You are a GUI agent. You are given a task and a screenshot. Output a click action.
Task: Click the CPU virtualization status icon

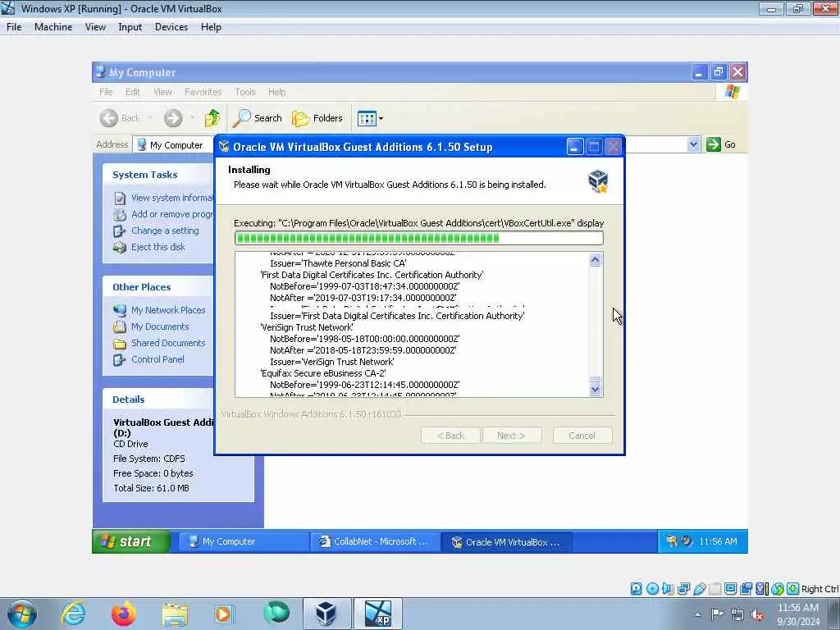(x=761, y=589)
